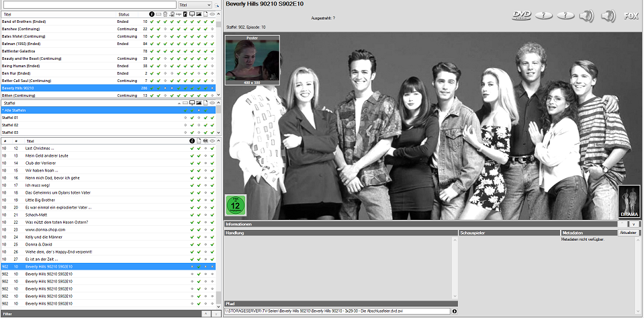
Task: Click Staffel list scrollbar down arrow
Action: pos(218,132)
